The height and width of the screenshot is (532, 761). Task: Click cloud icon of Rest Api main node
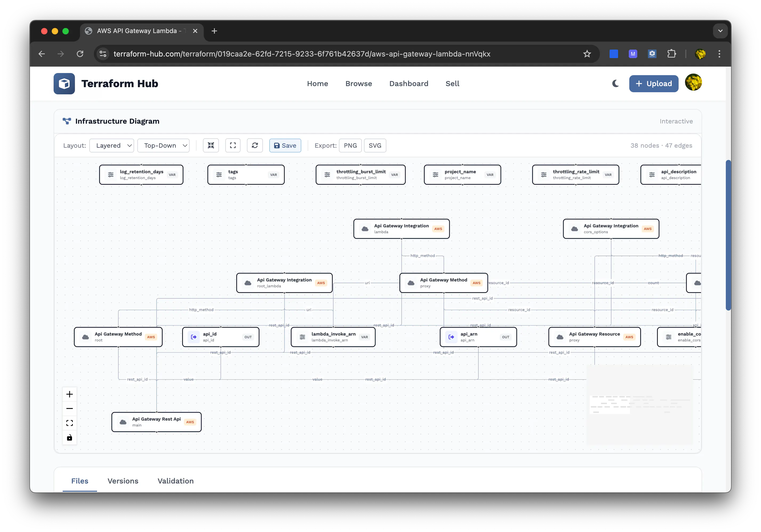pyautogui.click(x=123, y=422)
